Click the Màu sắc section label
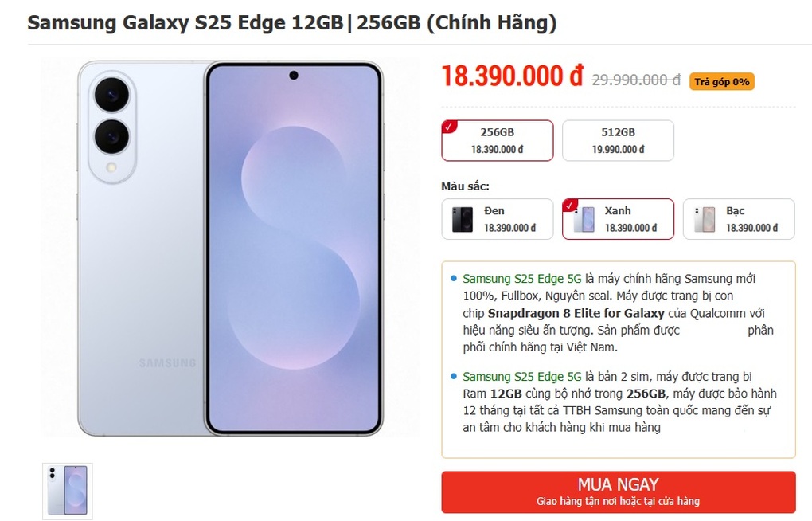This screenshot has height=521, width=812. click(x=467, y=185)
